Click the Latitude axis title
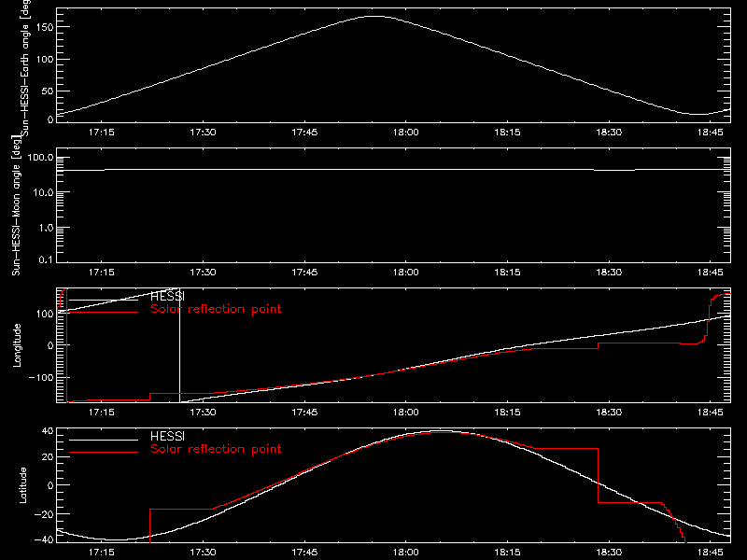This screenshot has width=747, height=560. [x=22, y=485]
